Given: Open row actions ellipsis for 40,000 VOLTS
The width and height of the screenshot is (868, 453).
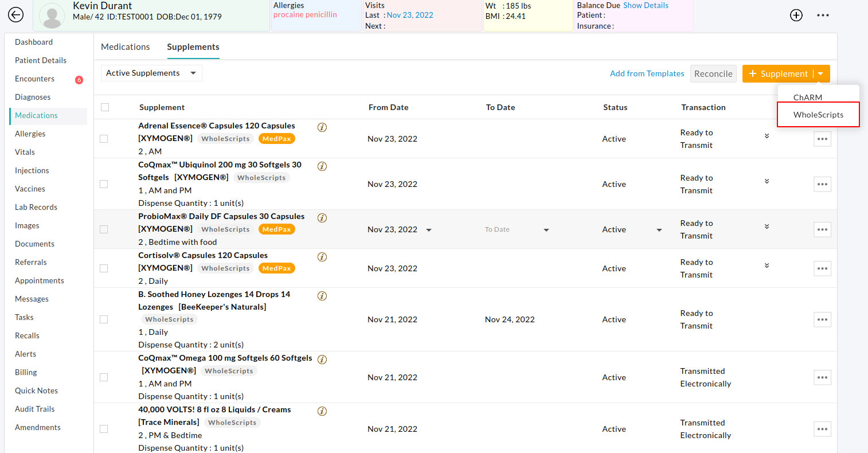Looking at the screenshot, I should (x=822, y=429).
